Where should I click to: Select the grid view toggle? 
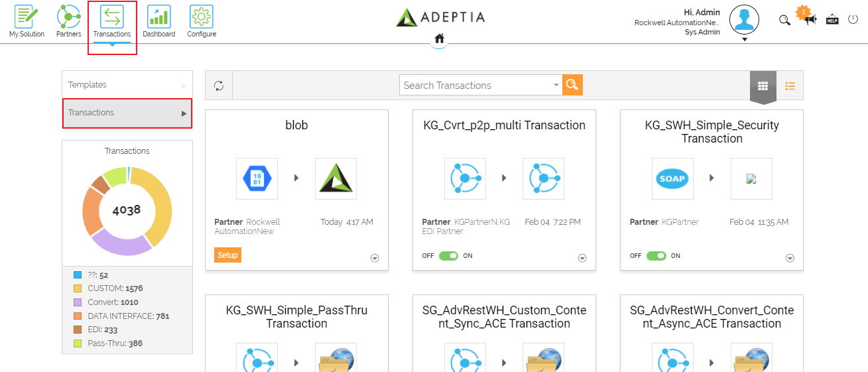(x=763, y=86)
